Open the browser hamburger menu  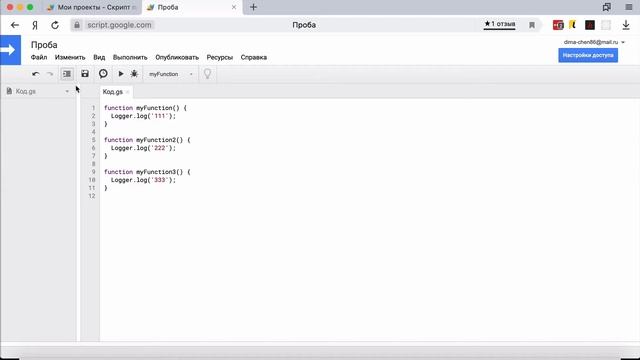click(x=629, y=7)
